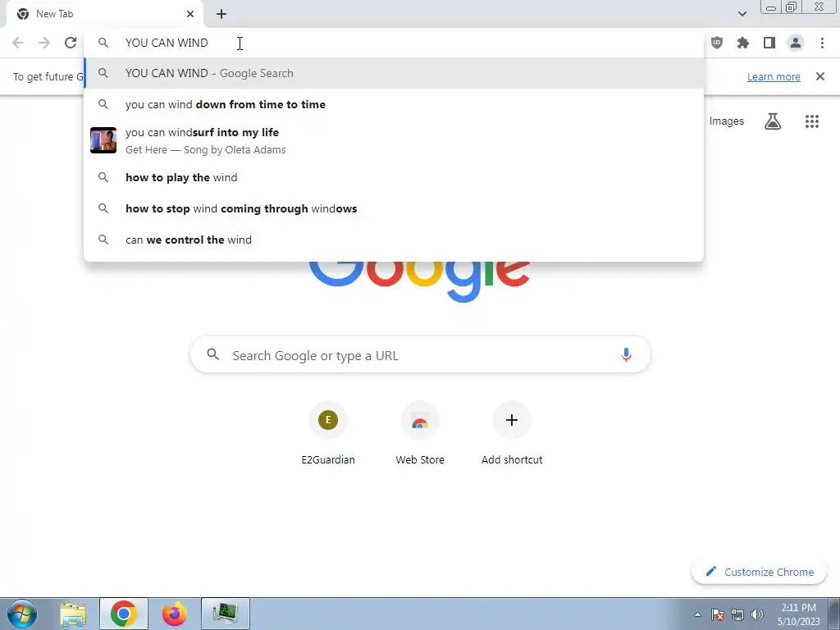Show hidden tray icons arrow
Screen dimensions: 840x630
[697, 614]
